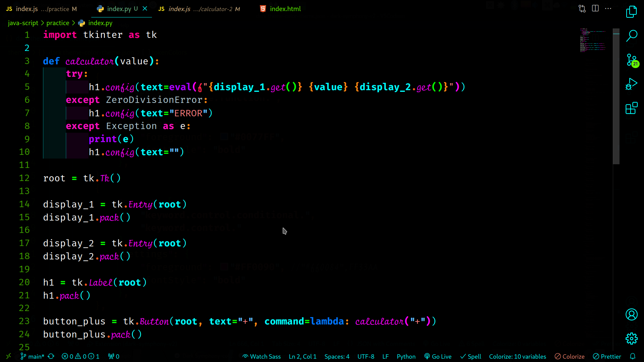This screenshot has width=644, height=362.
Task: Open the Search sidebar icon
Action: 631,36
